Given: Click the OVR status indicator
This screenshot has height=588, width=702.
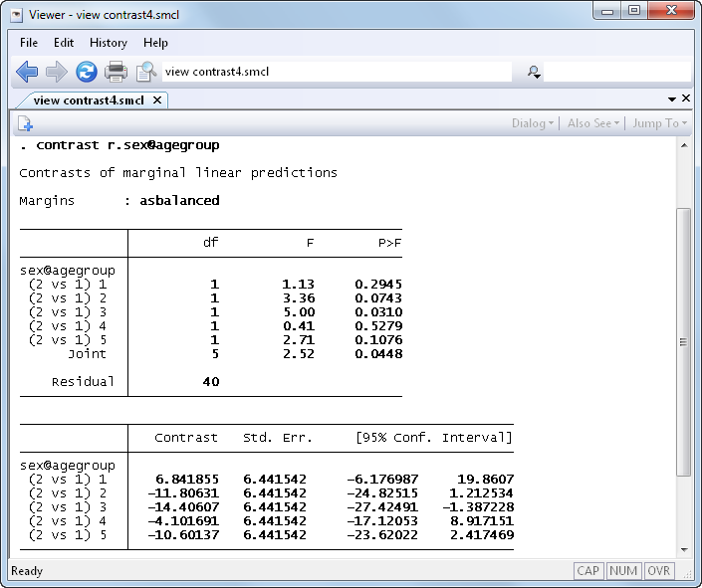Looking at the screenshot, I should [658, 570].
